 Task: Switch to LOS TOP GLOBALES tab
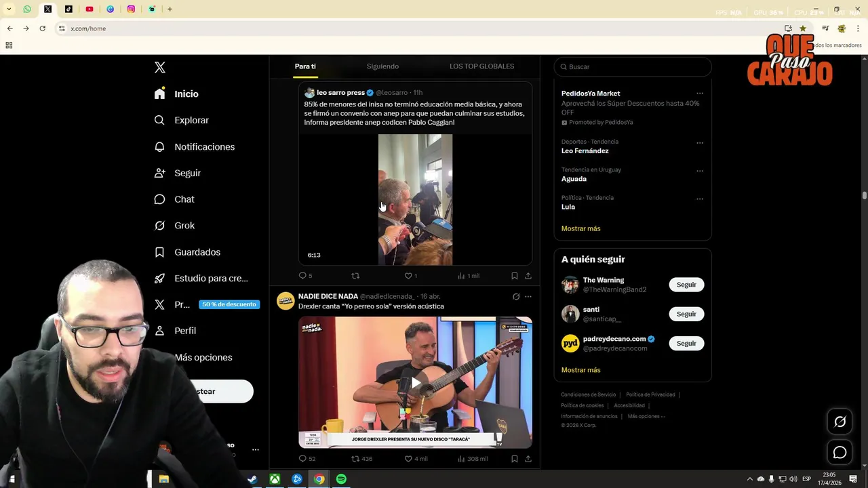pyautogui.click(x=481, y=66)
